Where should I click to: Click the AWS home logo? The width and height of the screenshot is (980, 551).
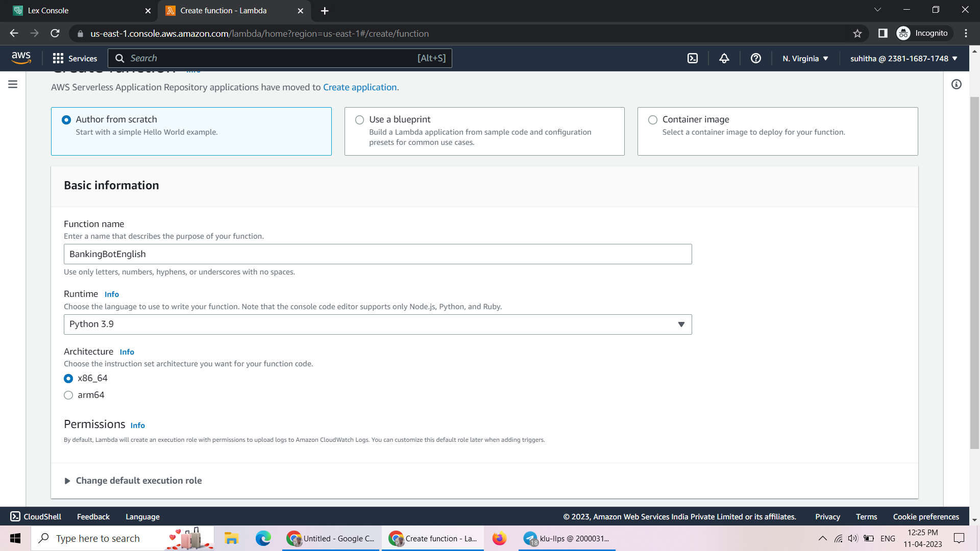pyautogui.click(x=21, y=58)
